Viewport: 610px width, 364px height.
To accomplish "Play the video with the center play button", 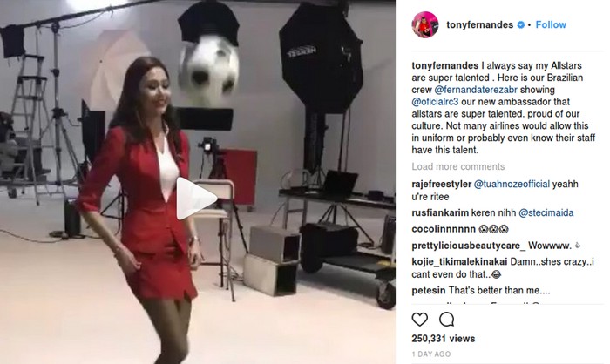I will [196, 199].
